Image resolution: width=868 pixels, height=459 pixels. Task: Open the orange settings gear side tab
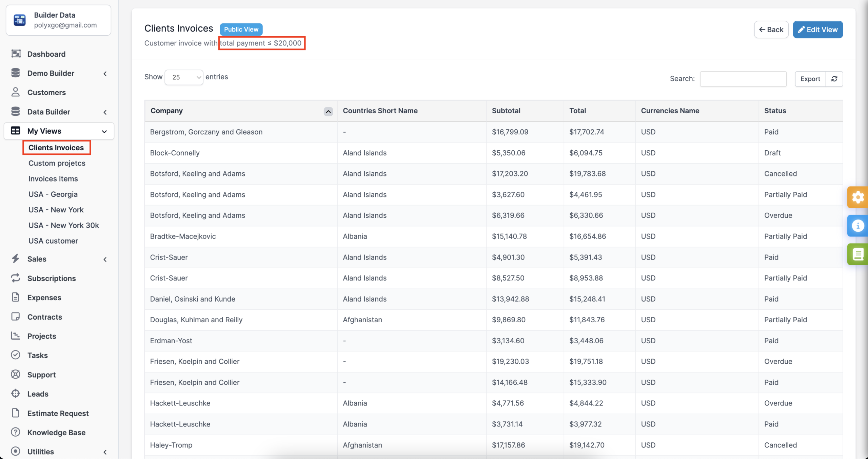pyautogui.click(x=857, y=197)
